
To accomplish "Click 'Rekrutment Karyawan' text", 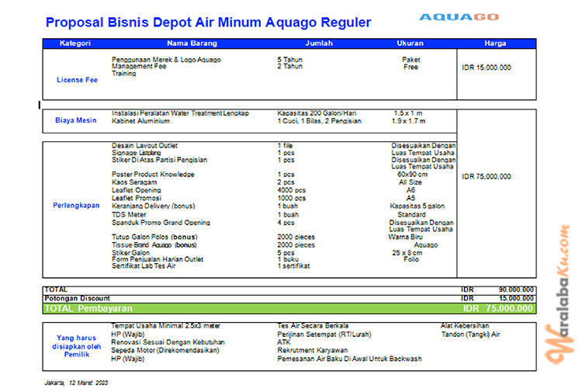I will point(313,350).
